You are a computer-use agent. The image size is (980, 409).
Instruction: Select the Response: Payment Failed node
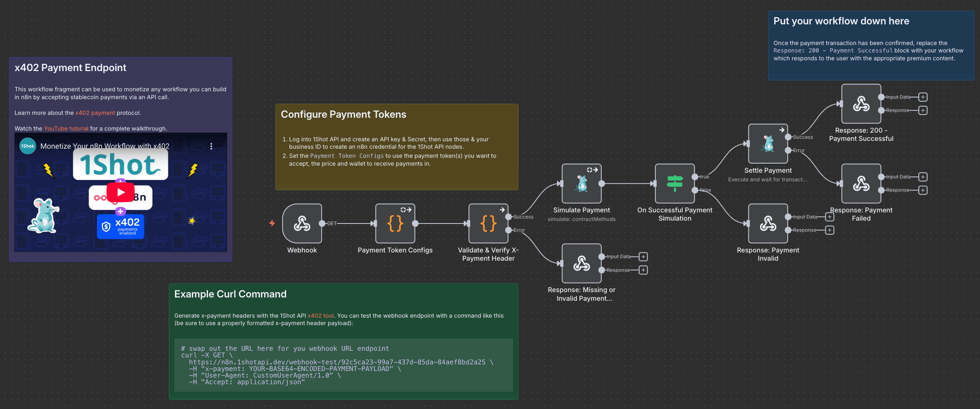(x=861, y=183)
